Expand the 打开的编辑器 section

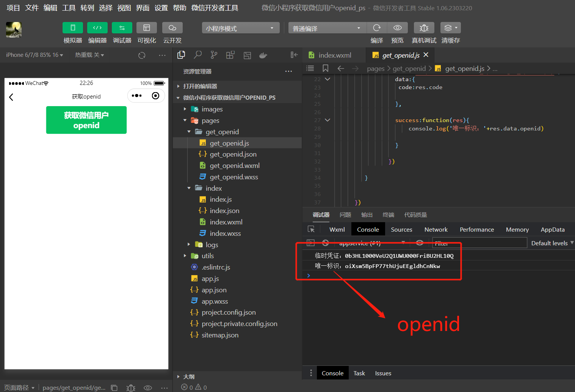[x=237, y=86]
